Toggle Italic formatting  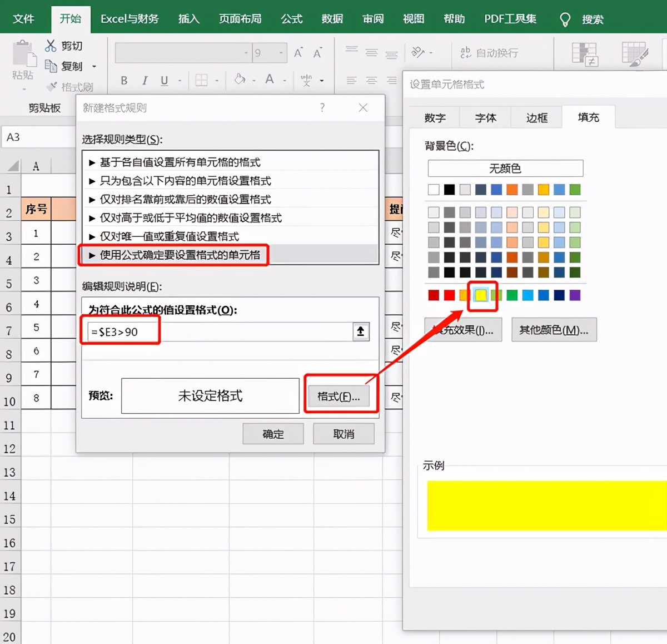[x=145, y=81]
